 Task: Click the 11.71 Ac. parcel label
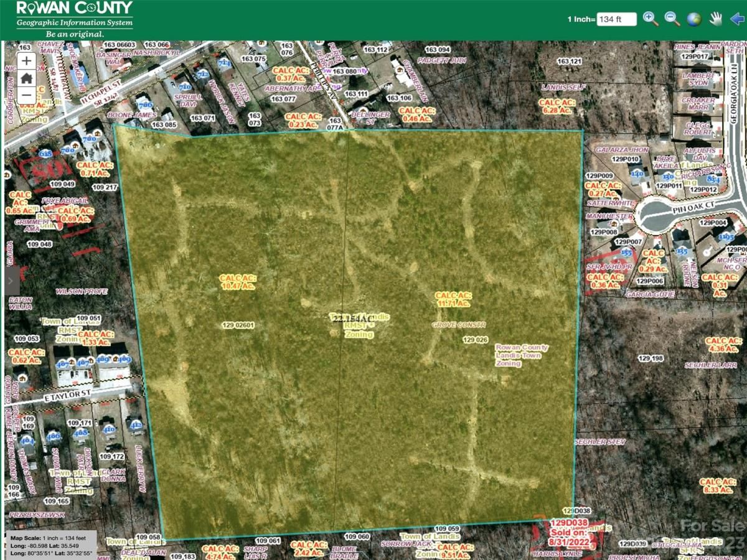pos(453,299)
